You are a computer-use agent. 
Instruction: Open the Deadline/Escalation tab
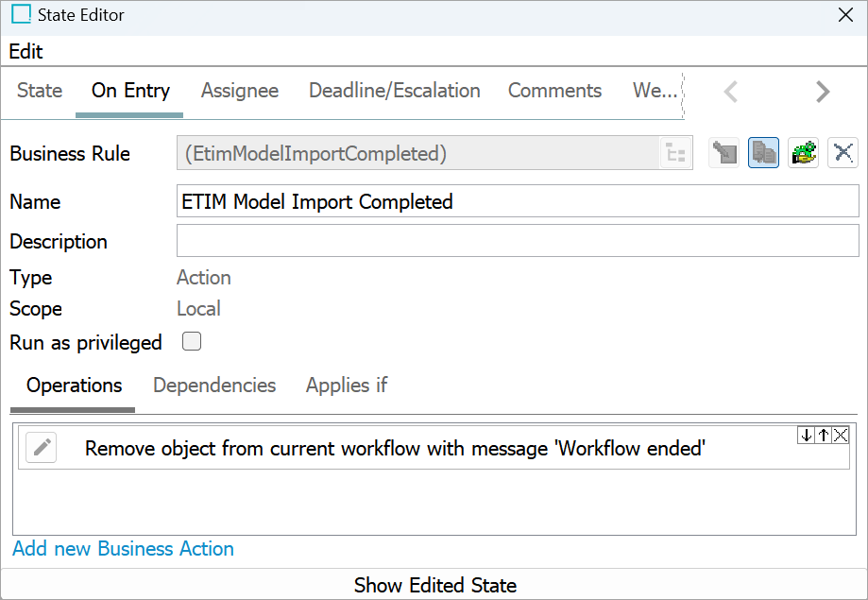[x=394, y=91]
